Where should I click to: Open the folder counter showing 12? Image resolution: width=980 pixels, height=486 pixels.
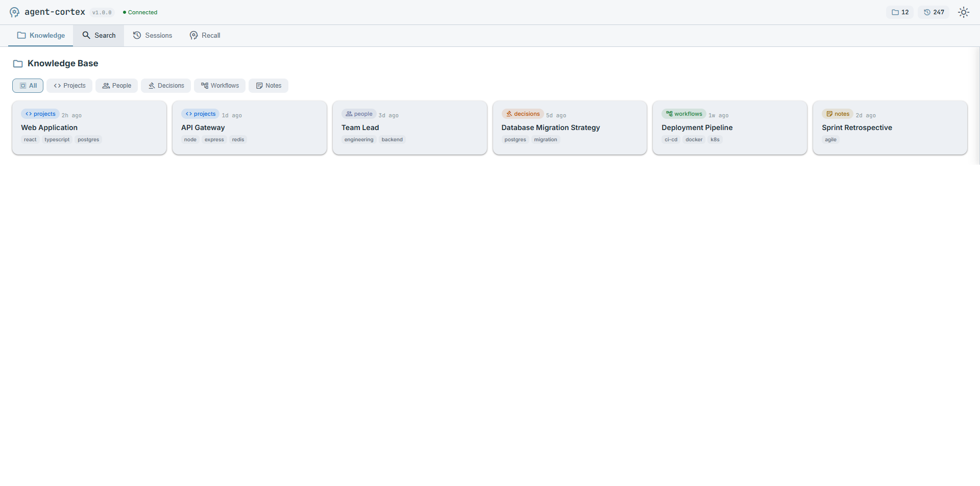point(900,12)
